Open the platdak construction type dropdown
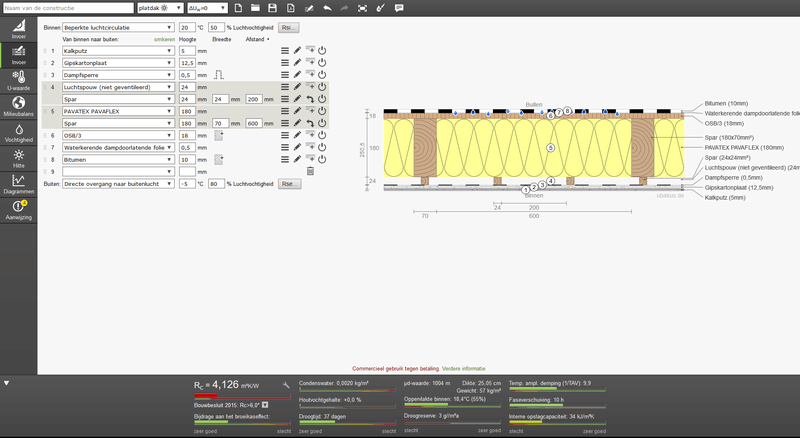The height and width of the screenshot is (438, 800). pyautogui.click(x=158, y=8)
